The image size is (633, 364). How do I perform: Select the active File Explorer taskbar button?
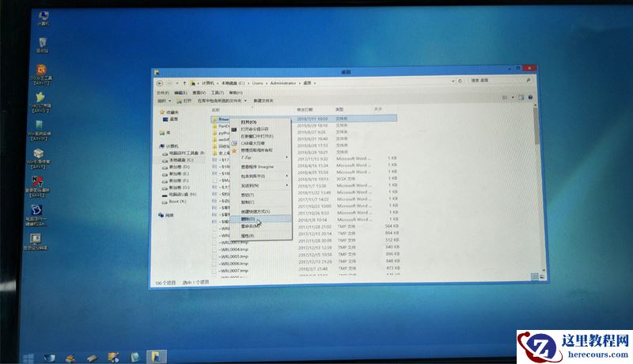tap(156, 356)
